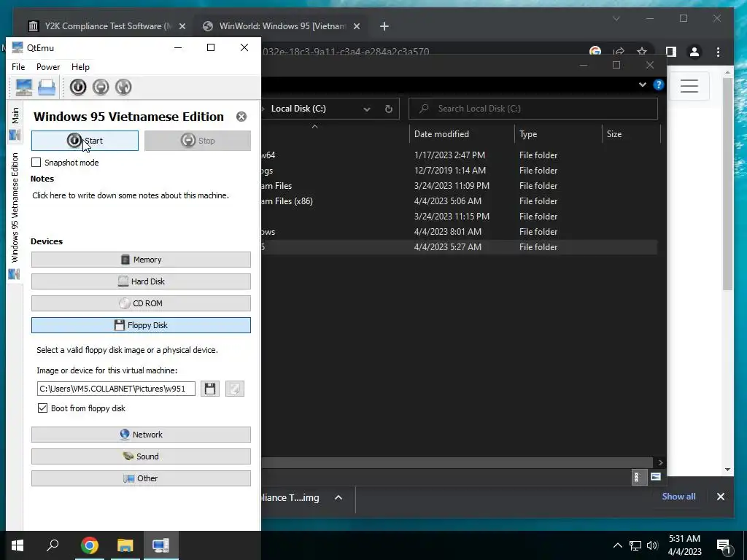Open Chrome from the taskbar
747x560 pixels.
pos(89,545)
